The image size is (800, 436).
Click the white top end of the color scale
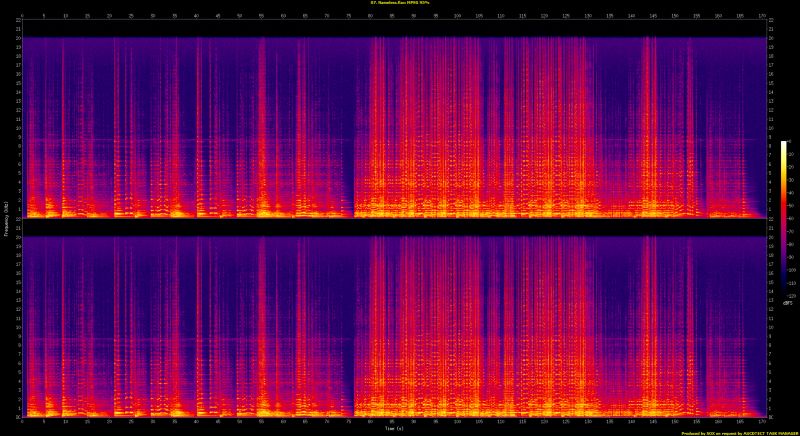click(784, 145)
